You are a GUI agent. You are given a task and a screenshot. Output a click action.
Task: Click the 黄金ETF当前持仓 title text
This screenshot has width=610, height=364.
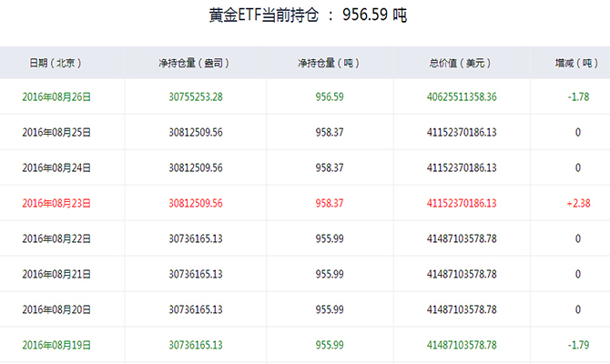coord(264,15)
